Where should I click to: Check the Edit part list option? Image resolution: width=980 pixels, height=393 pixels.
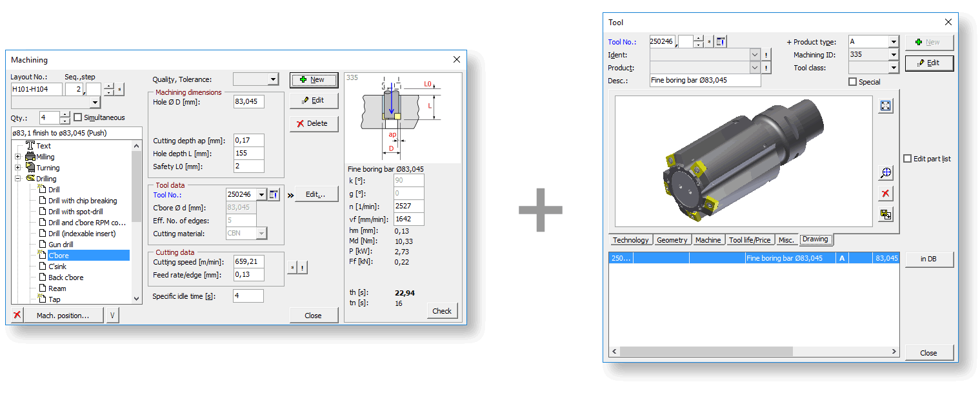pyautogui.click(x=908, y=159)
